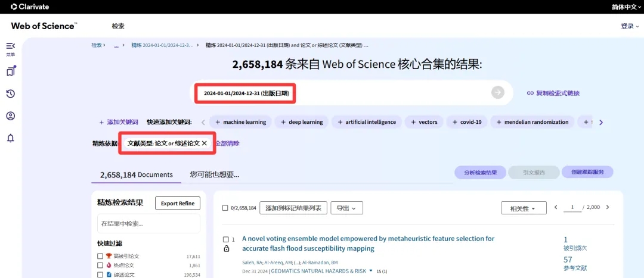Switch to the 2,658,184 Documents tab
Viewport: 644px width, 278px height.
point(137,174)
